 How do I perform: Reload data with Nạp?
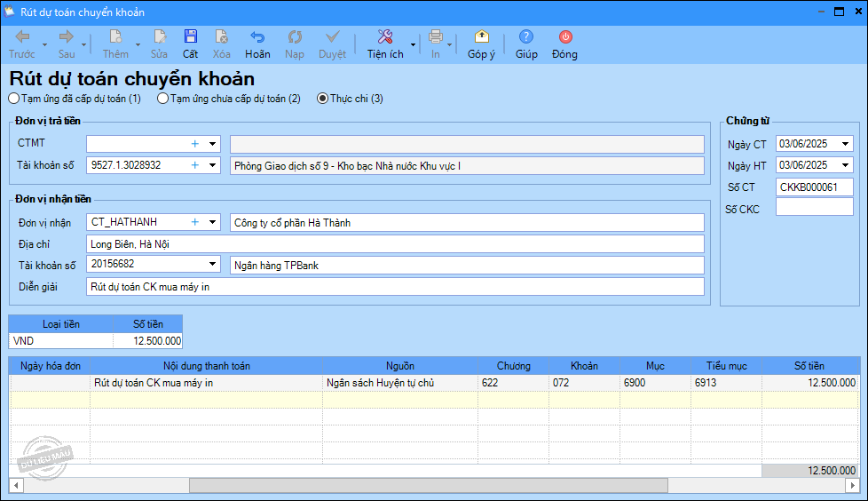click(x=295, y=44)
